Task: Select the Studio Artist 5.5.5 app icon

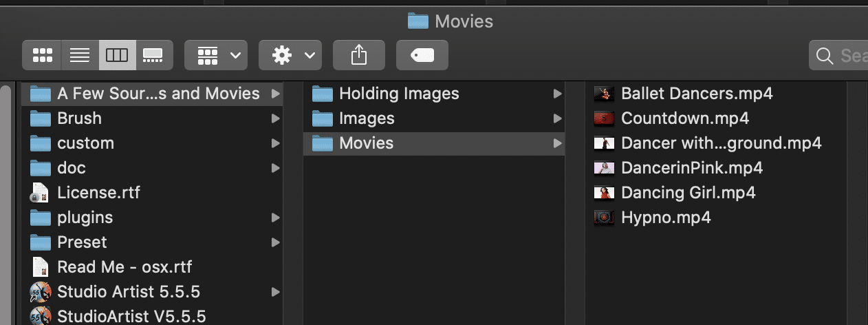Action: coord(41,292)
